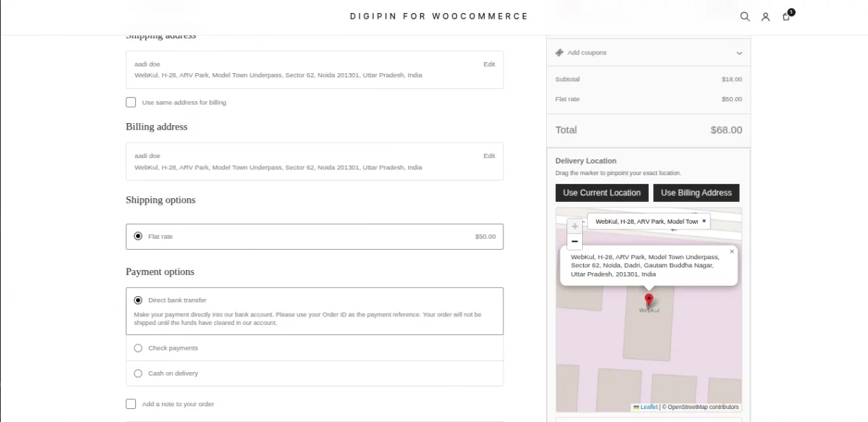Click the red map marker pin
Screen dimensions: 868x422
(649, 300)
